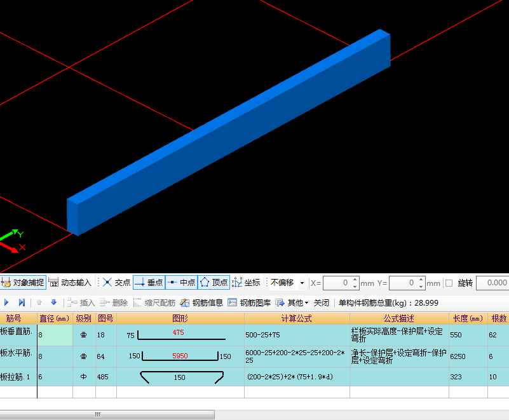This screenshot has width=509, height=420.
Task: Click the 长度(mm) column header
Action: pyautogui.click(x=468, y=318)
